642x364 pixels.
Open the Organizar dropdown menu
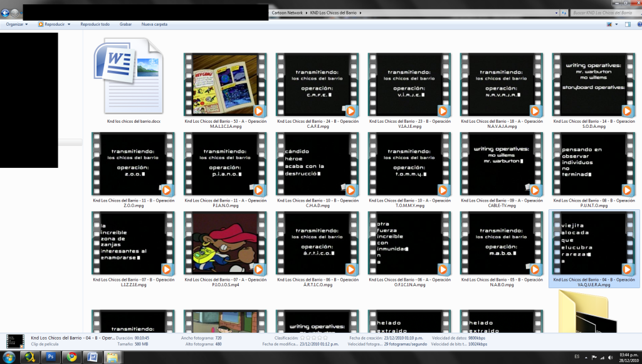click(17, 24)
